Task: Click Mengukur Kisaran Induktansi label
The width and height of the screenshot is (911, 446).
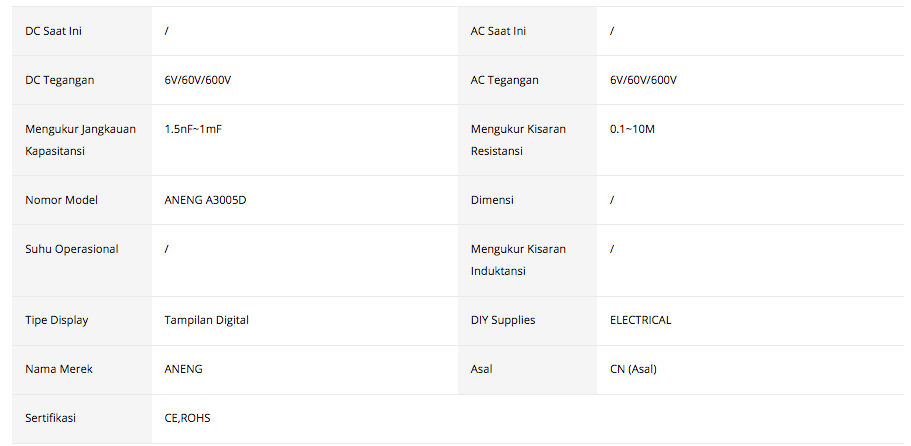Action: click(x=516, y=260)
